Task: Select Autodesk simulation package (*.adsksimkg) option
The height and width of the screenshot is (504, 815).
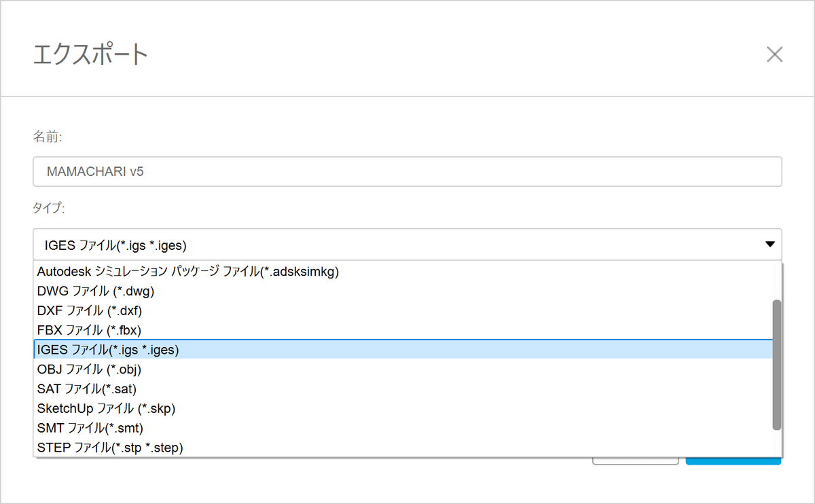Action: (x=188, y=272)
